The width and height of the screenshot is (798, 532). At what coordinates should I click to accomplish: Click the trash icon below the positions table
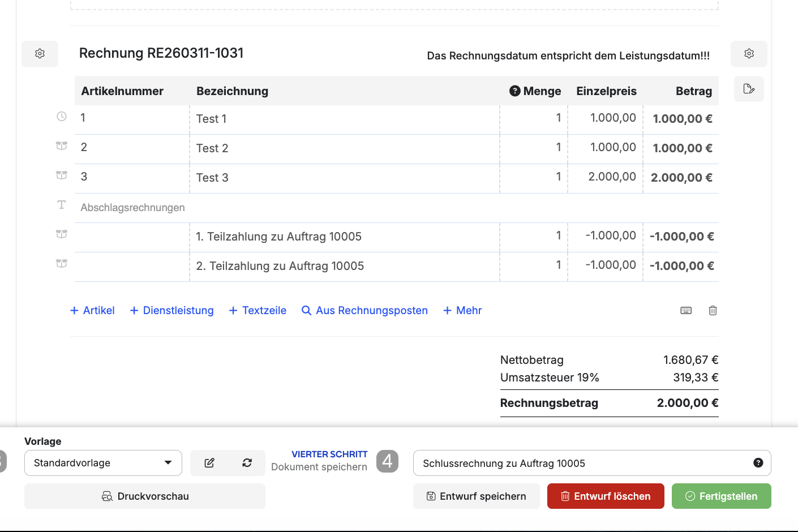click(x=713, y=311)
